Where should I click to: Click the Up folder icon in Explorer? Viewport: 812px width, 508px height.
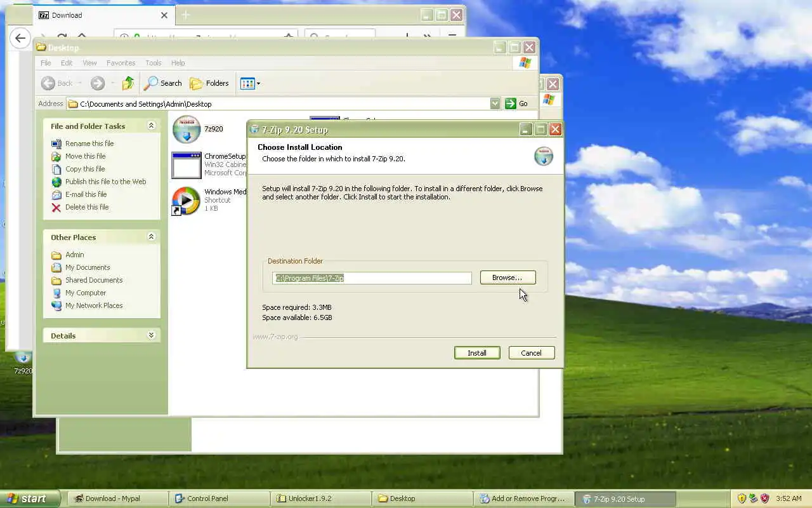tap(128, 83)
